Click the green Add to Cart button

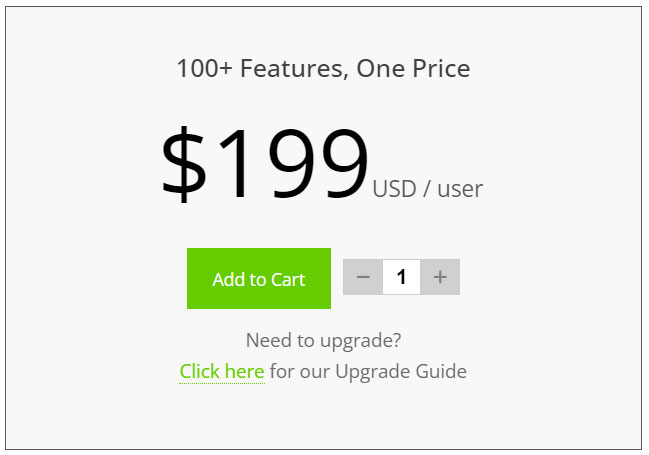click(x=258, y=279)
